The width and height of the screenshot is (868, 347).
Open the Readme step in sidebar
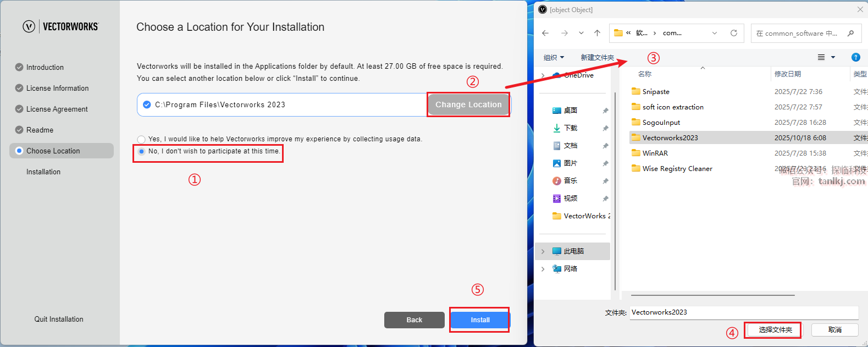[40, 130]
